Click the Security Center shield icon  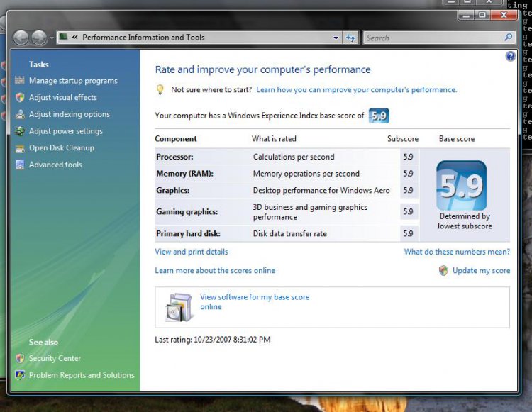point(20,358)
